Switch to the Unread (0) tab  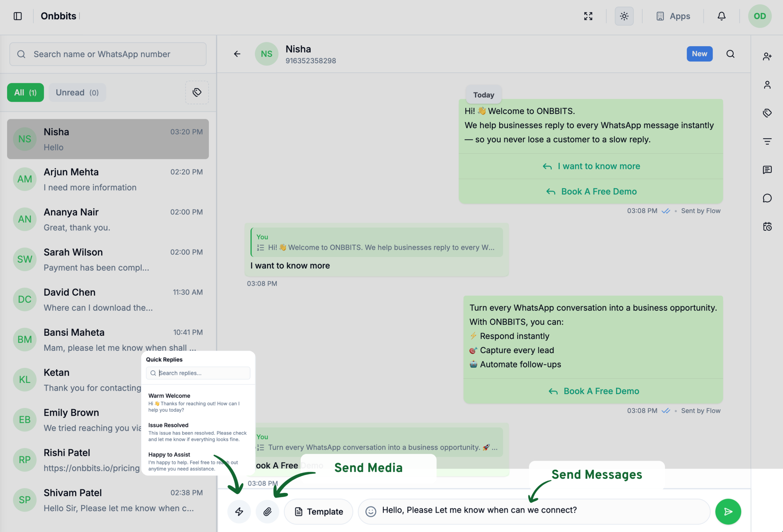[x=77, y=93]
